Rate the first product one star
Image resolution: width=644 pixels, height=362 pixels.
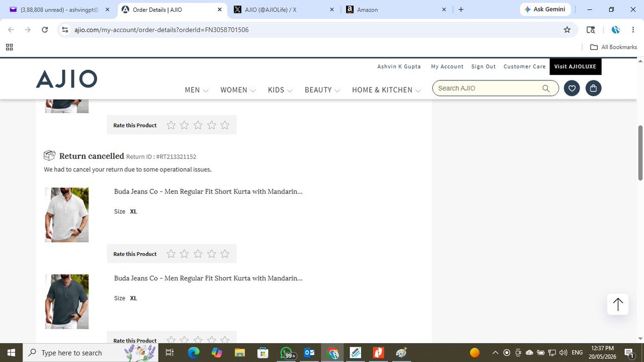[x=171, y=125]
